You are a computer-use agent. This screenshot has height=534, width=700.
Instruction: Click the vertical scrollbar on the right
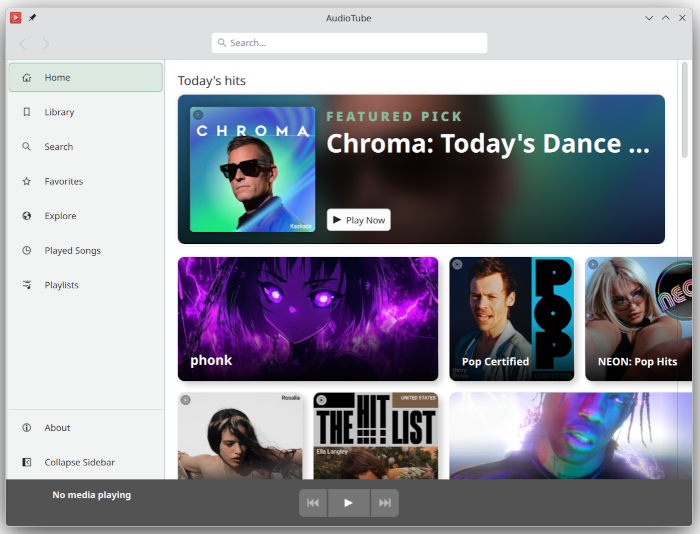point(685,110)
